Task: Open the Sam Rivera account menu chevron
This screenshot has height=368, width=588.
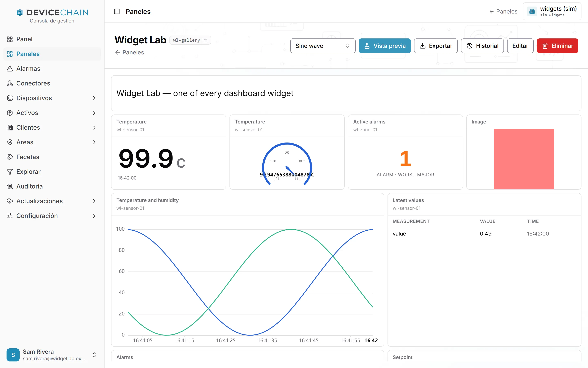Action: click(94, 355)
